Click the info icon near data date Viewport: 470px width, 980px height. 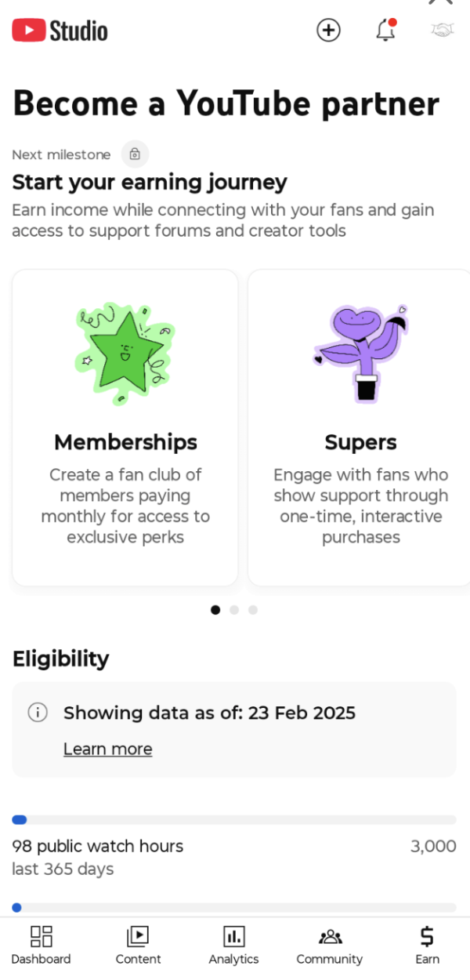point(38,713)
